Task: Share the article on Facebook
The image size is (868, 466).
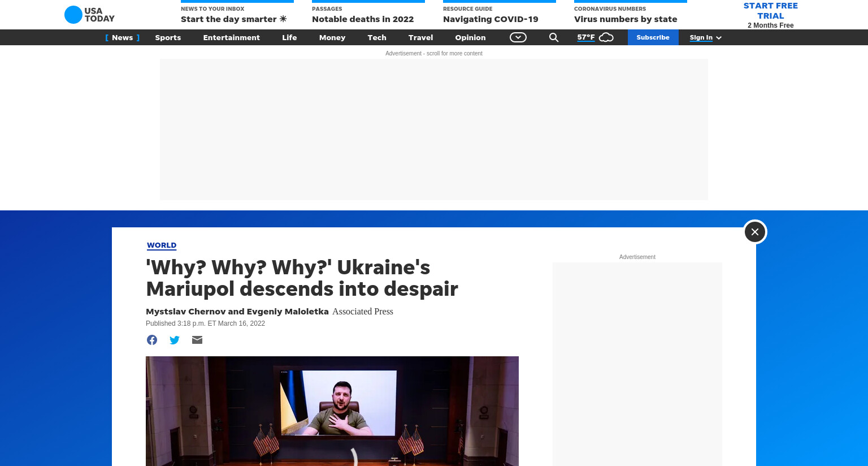Action: [152, 340]
